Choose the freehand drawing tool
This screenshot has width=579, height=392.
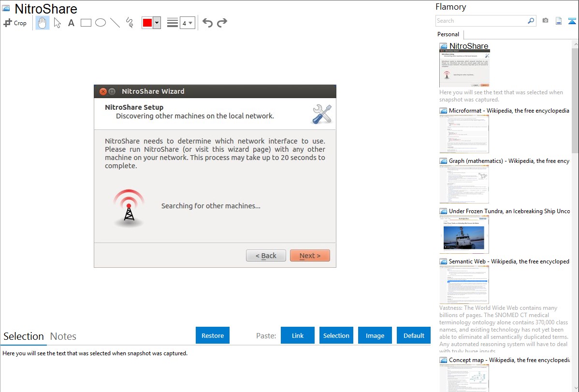pos(130,23)
